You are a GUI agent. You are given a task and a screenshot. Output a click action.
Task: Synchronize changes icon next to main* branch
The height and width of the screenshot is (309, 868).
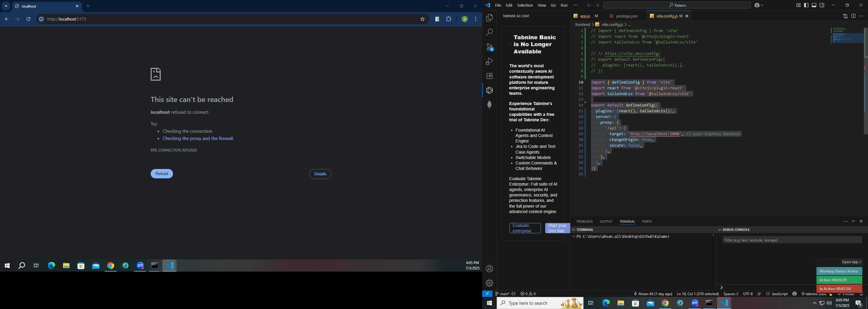[x=514, y=294]
